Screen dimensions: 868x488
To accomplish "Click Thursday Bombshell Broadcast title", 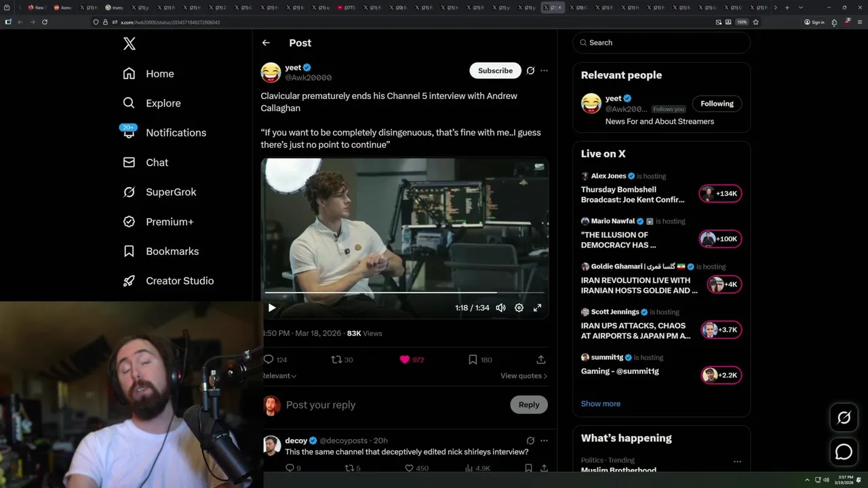I will pyautogui.click(x=633, y=195).
